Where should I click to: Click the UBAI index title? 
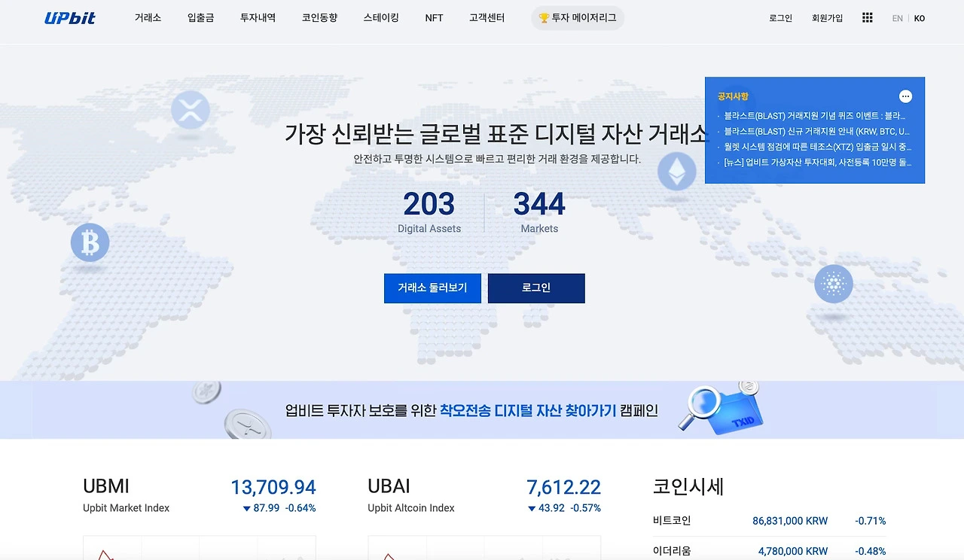(389, 486)
